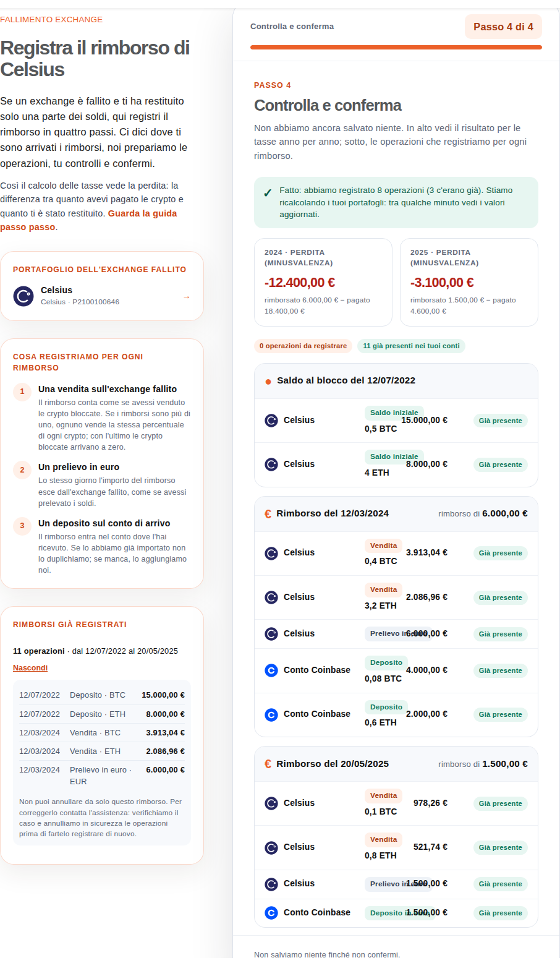
Task: Click the 'Già presente' badge in the 3,2 ETH row
Action: pyautogui.click(x=501, y=597)
